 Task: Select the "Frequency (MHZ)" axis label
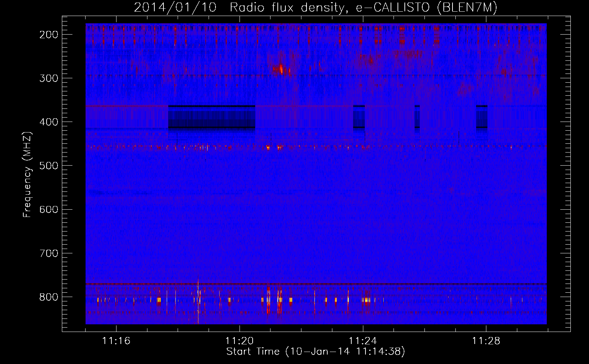(x=27, y=174)
